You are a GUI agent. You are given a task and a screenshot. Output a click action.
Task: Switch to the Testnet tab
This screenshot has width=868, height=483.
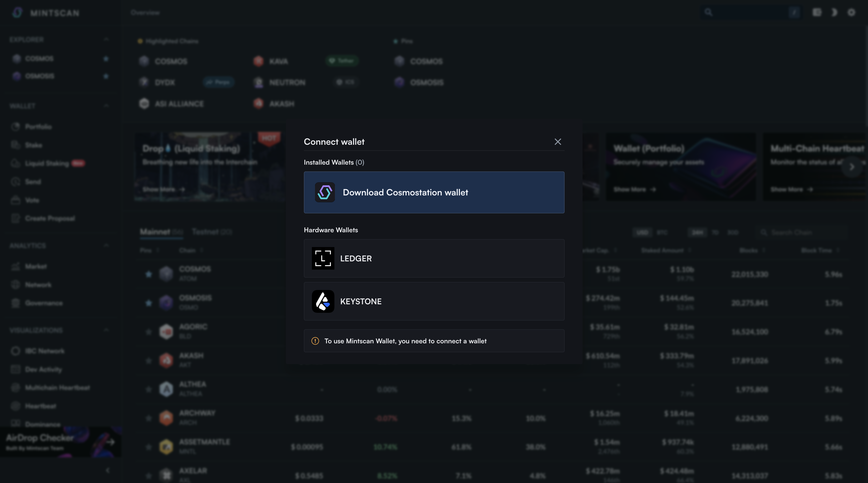click(x=212, y=232)
